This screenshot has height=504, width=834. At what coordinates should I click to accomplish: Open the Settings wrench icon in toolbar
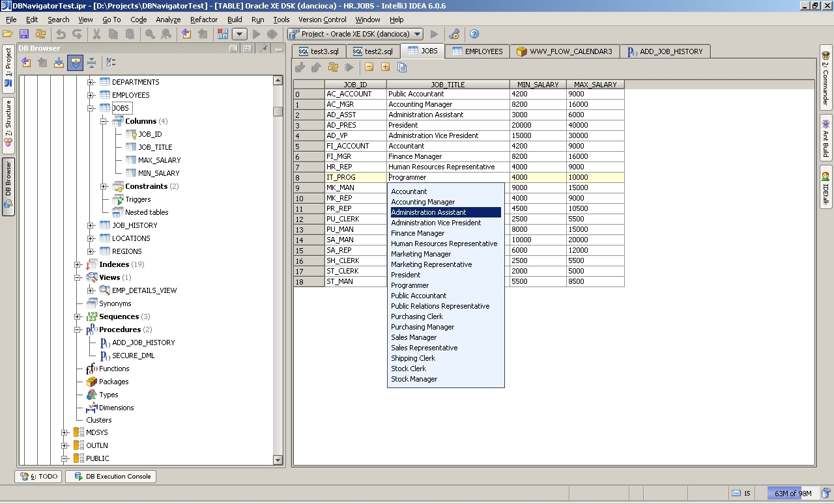[x=454, y=34]
